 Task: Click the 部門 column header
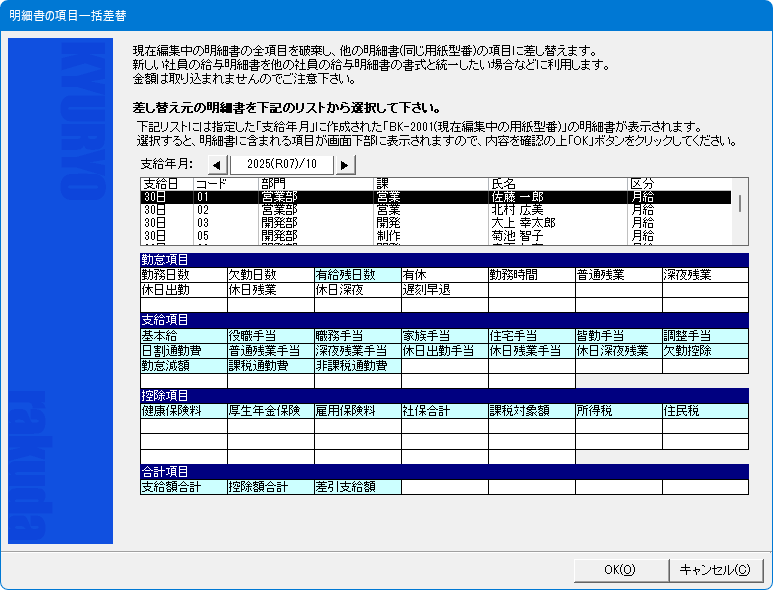pyautogui.click(x=316, y=184)
